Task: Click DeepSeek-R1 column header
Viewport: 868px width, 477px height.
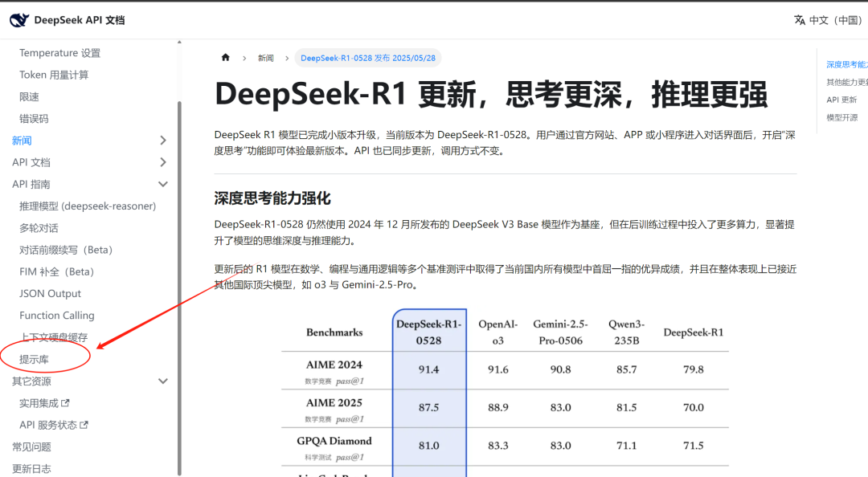Action: pos(694,332)
